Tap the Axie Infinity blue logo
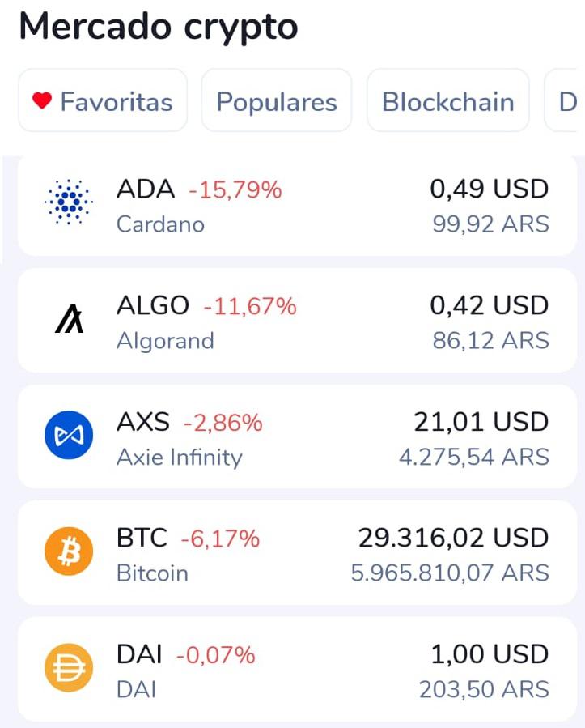Image resolution: width=585 pixels, height=728 pixels. click(x=69, y=435)
